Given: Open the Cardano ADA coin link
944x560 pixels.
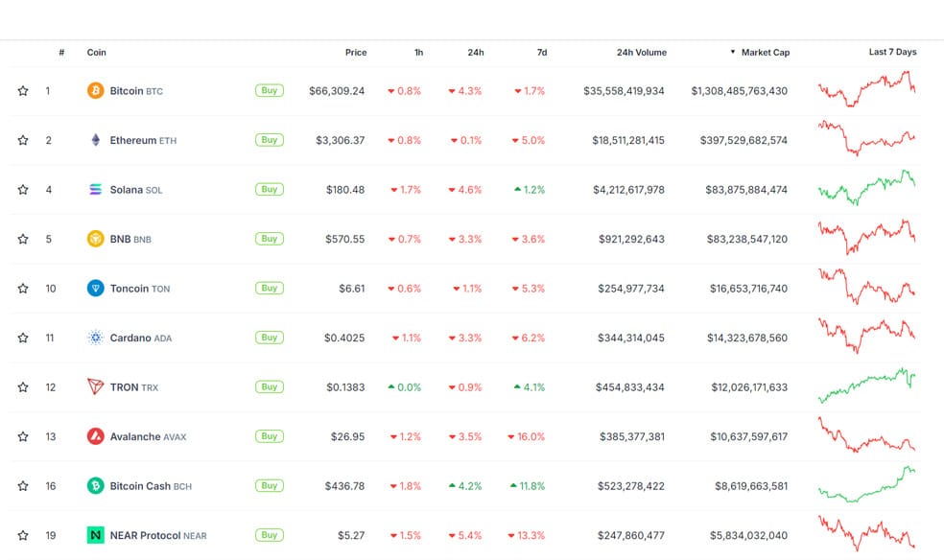Looking at the screenshot, I should pyautogui.click(x=140, y=338).
